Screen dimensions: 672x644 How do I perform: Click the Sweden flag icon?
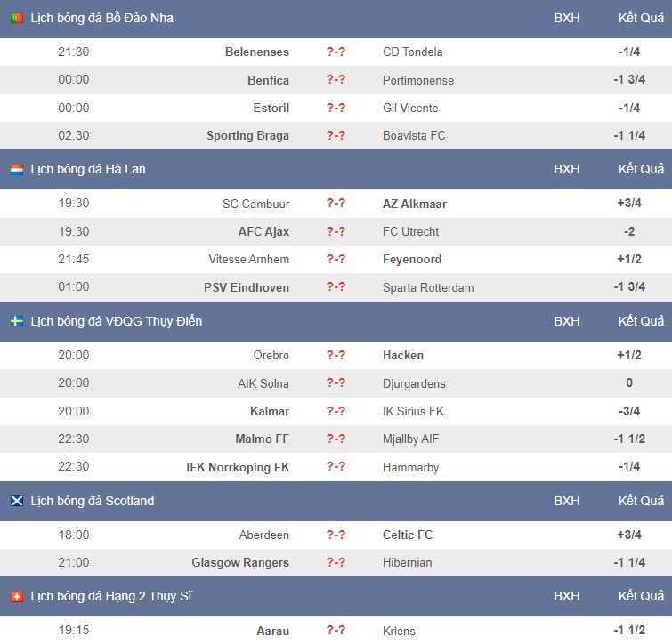(x=17, y=321)
